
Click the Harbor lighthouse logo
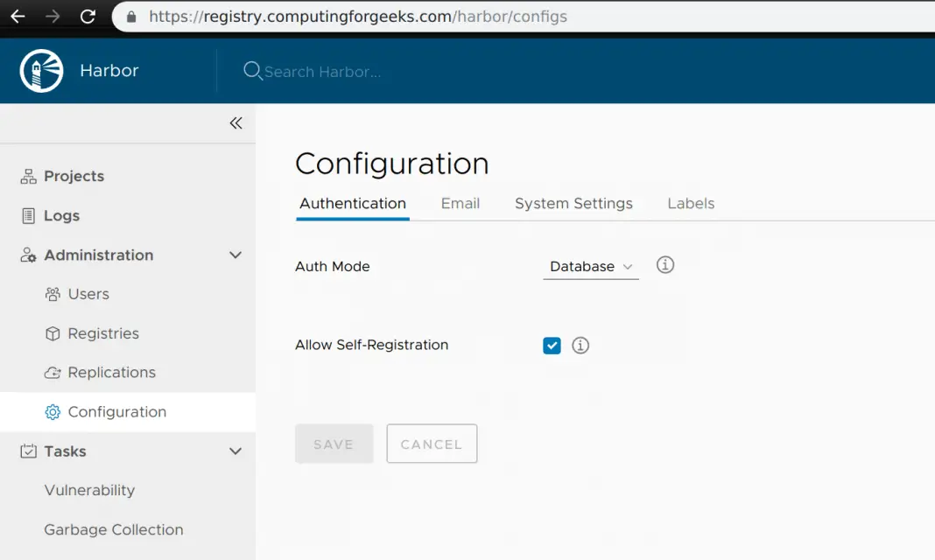[42, 71]
